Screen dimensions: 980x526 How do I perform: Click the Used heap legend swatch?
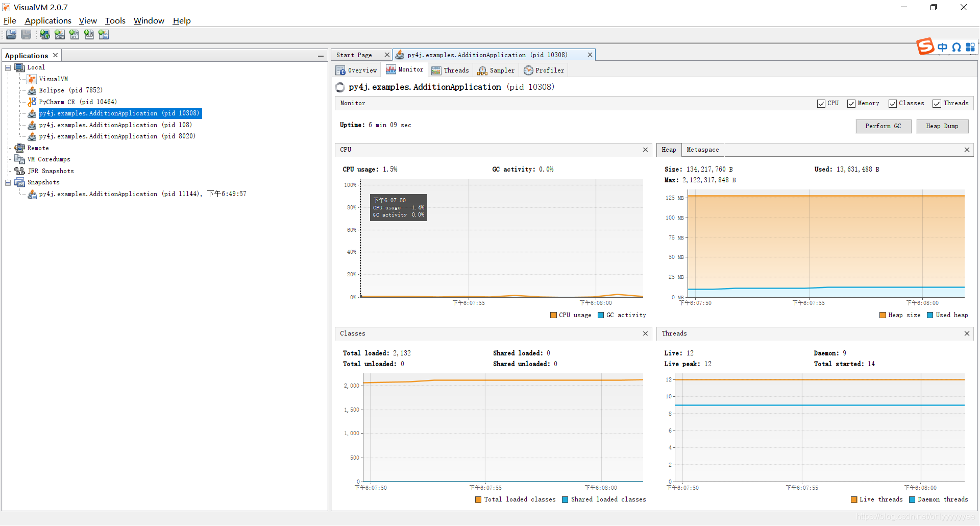coord(930,315)
